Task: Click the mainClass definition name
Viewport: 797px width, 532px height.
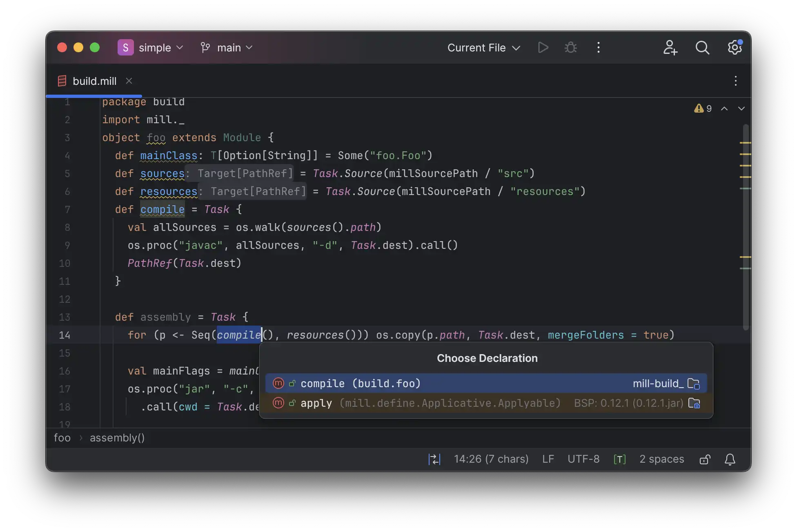Action: (x=169, y=155)
